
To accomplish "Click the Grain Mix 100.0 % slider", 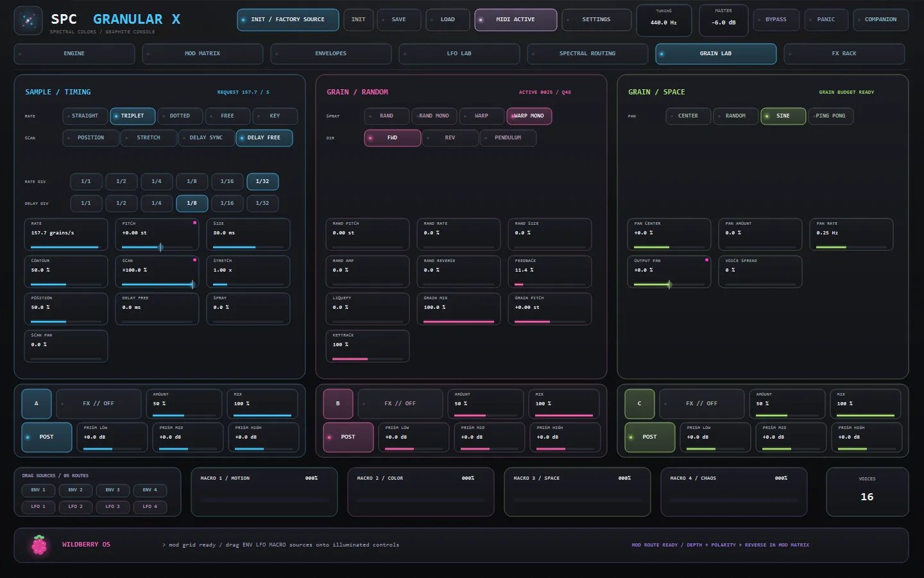I will (459, 309).
